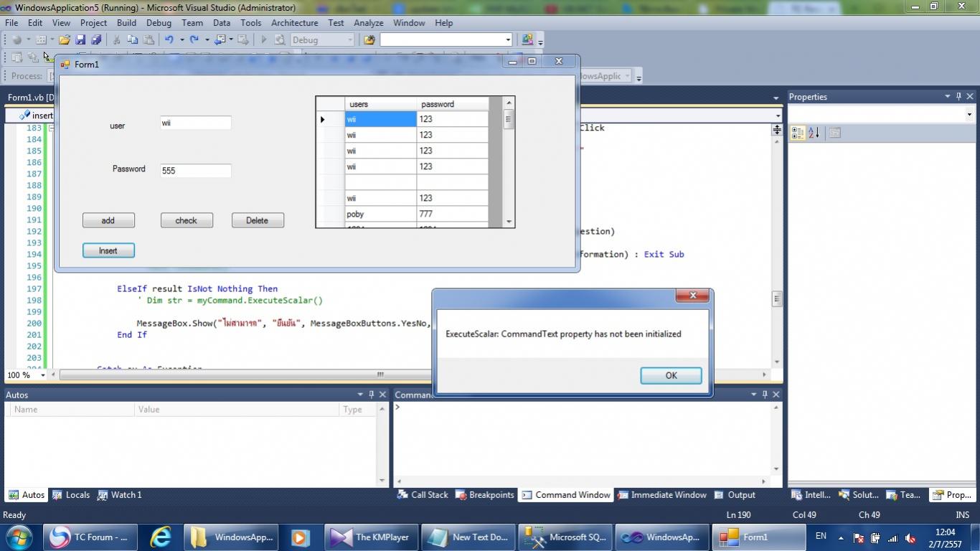The width and height of the screenshot is (980, 551).
Task: Click the Cut scissors icon
Action: 116,40
